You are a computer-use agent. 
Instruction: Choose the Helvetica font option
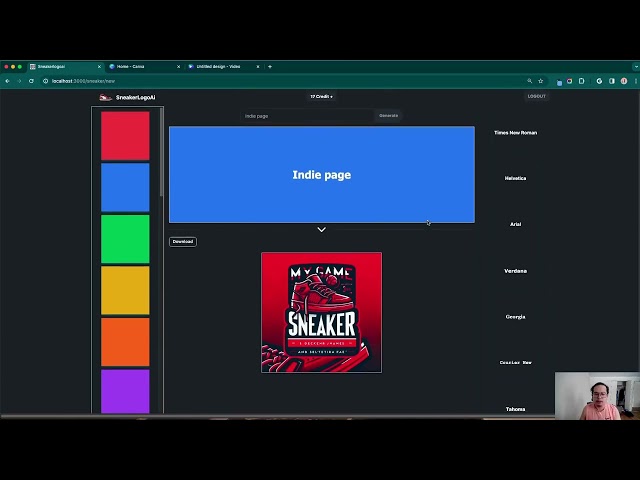[516, 178]
